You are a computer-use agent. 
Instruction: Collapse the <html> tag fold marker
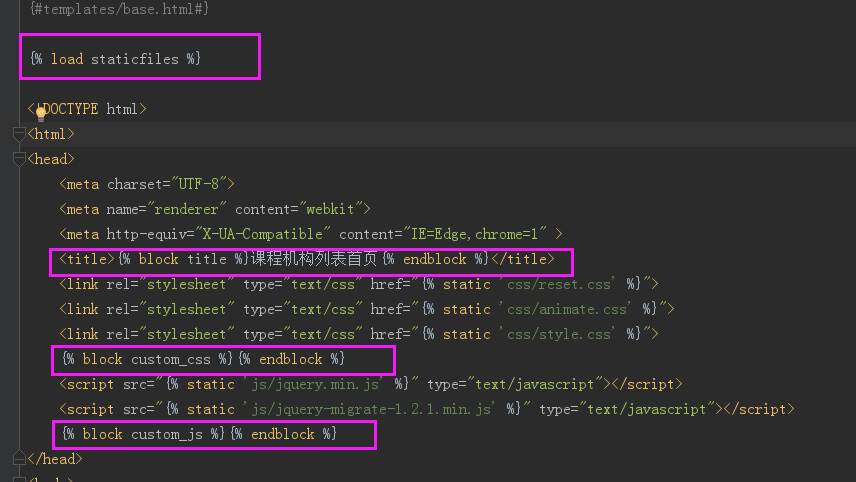click(19, 133)
